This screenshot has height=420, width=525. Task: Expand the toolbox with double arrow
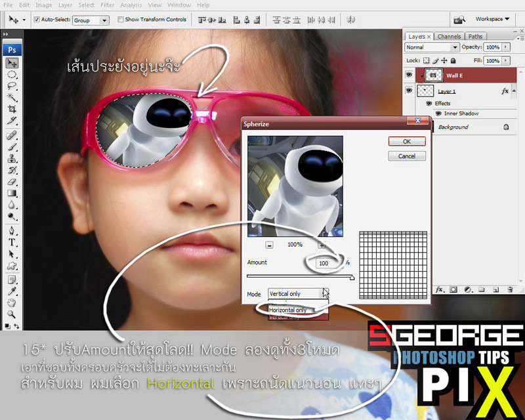point(6,34)
